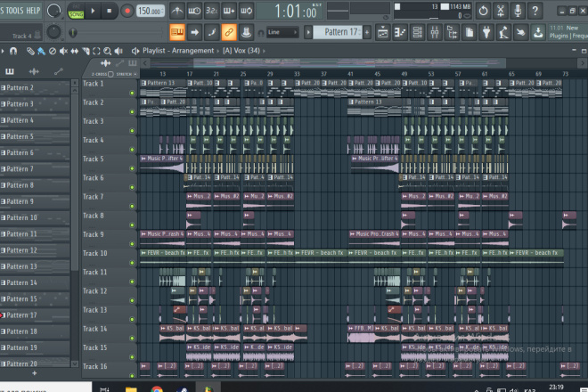Select the Draw pencil tool in playlist
This screenshot has width=588, height=392.
[x=30, y=51]
